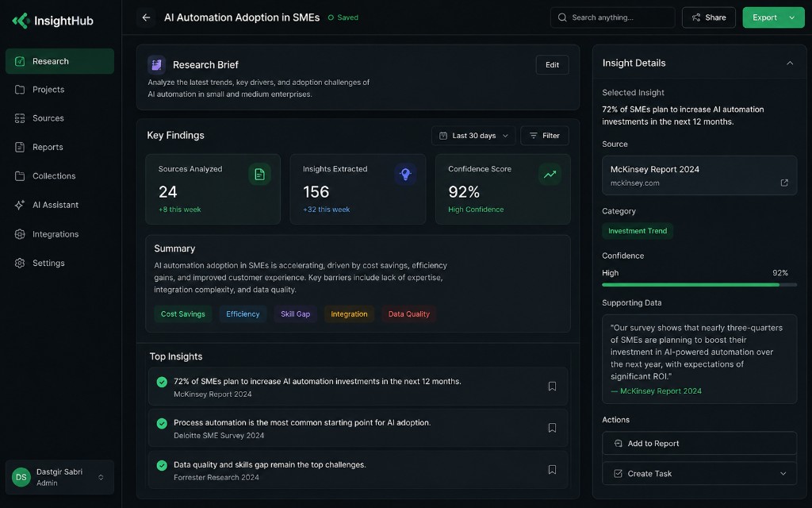The image size is (812, 508).
Task: Select the Deloitte SME Survey 2024 insight row
Action: pos(358,428)
